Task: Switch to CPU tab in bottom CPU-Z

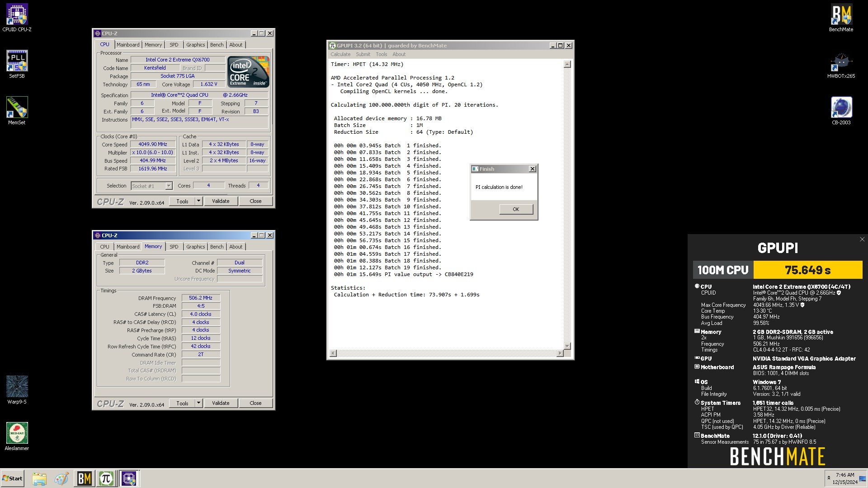Action: [104, 247]
